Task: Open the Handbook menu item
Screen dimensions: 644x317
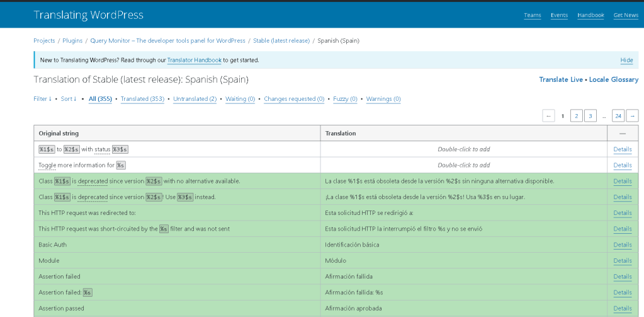Action: pos(590,15)
